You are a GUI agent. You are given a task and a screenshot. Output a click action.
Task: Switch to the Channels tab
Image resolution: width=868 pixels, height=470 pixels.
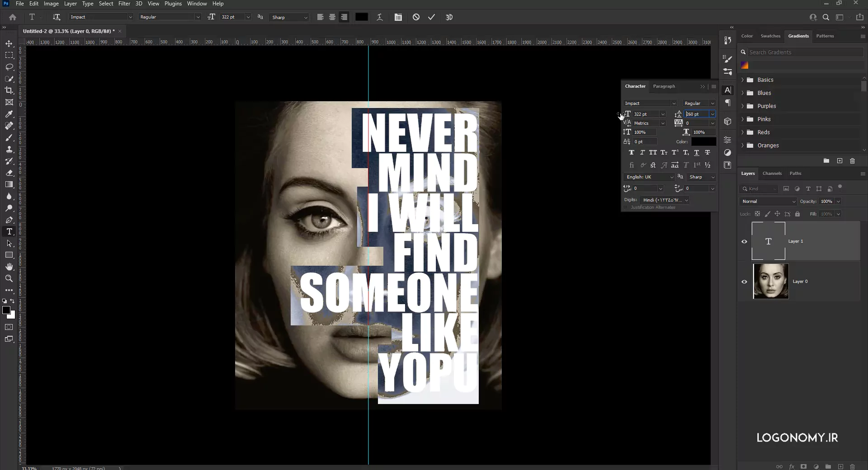772,174
